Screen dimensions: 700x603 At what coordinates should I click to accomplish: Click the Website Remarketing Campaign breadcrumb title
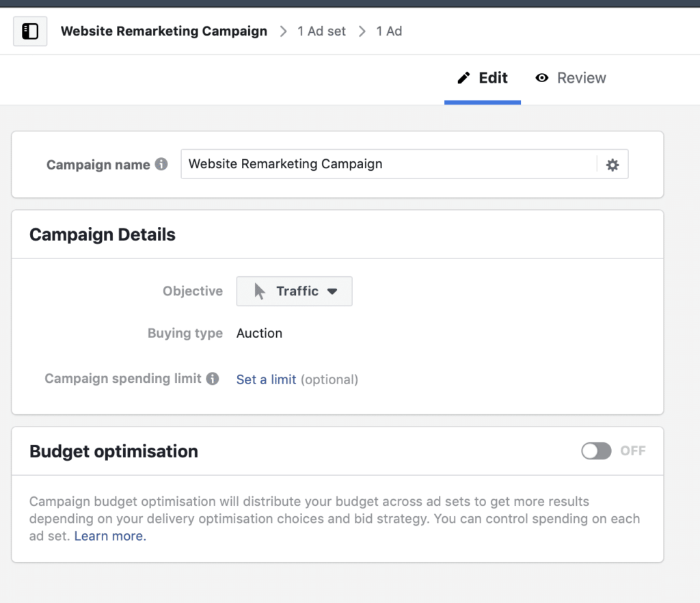(164, 31)
